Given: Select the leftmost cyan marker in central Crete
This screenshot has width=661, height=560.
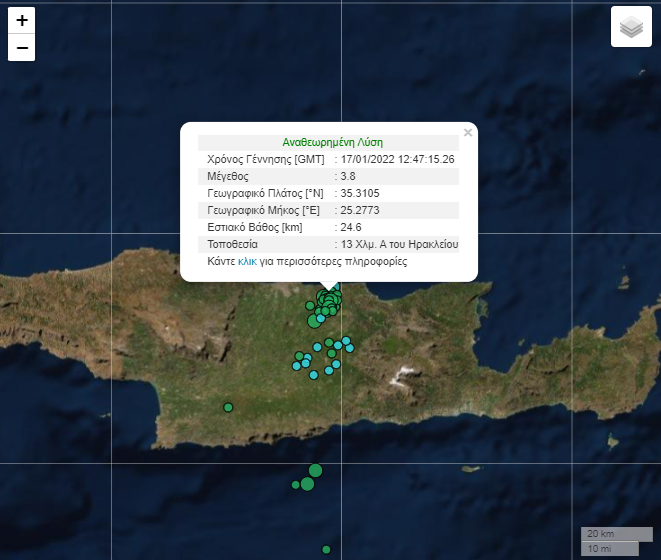Looking at the screenshot, I should tap(296, 366).
